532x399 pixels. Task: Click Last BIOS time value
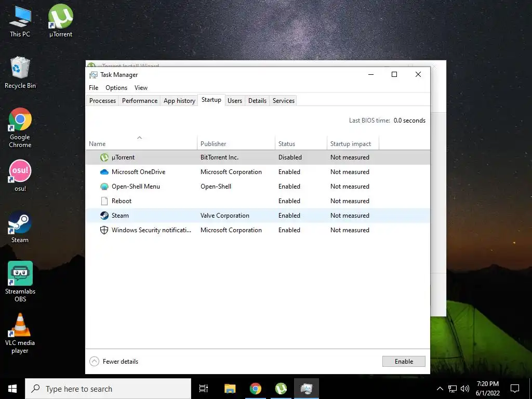click(x=409, y=121)
